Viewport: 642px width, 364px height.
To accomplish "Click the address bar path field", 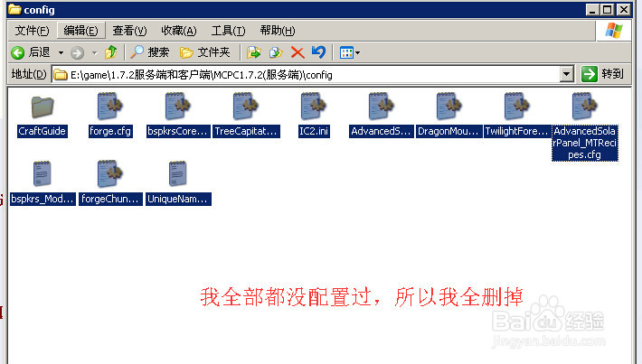I will tap(307, 74).
